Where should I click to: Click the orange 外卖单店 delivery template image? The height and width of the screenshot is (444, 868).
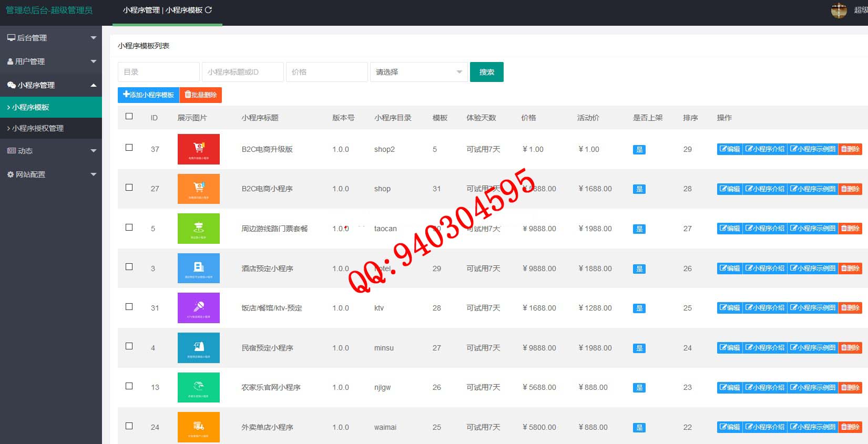pyautogui.click(x=198, y=427)
